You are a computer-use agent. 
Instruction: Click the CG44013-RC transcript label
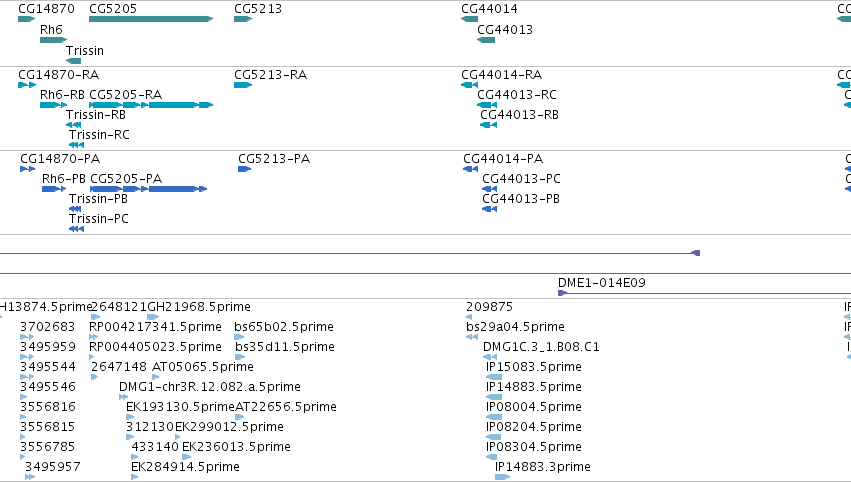[x=517, y=94]
